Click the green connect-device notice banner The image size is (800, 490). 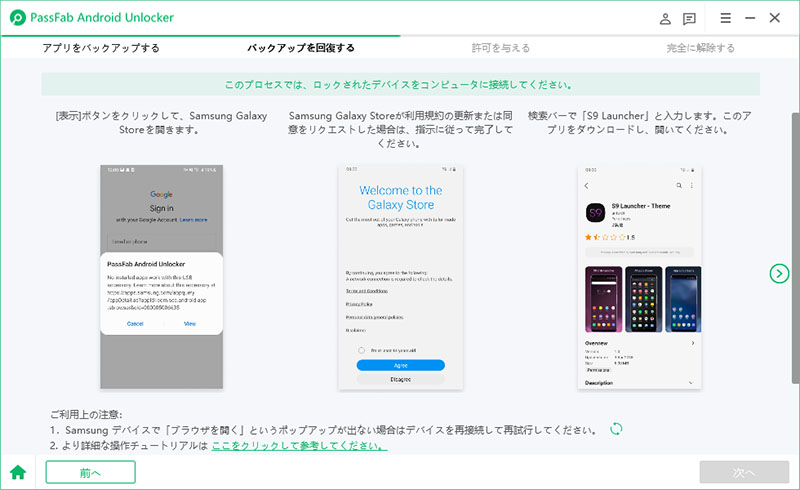point(401,84)
